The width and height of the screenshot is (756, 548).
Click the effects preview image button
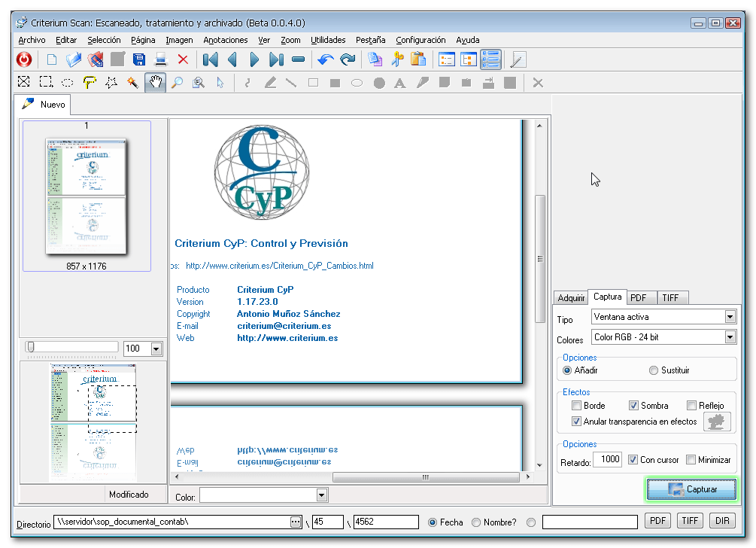coord(717,422)
